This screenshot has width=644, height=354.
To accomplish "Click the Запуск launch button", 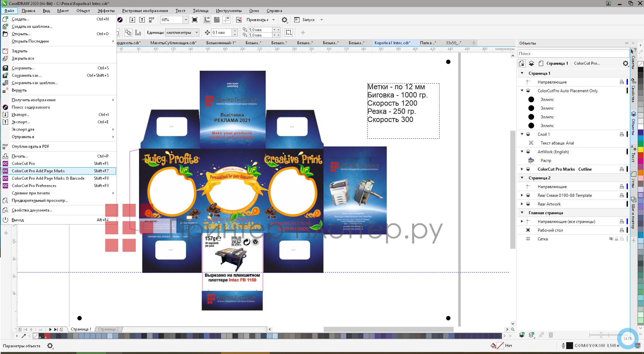I will click(308, 20).
